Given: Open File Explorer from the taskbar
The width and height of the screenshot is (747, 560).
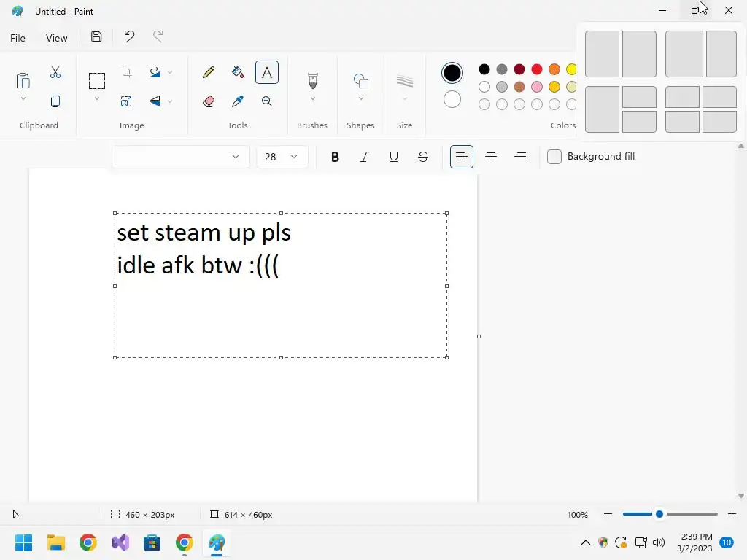Looking at the screenshot, I should coord(55,542).
